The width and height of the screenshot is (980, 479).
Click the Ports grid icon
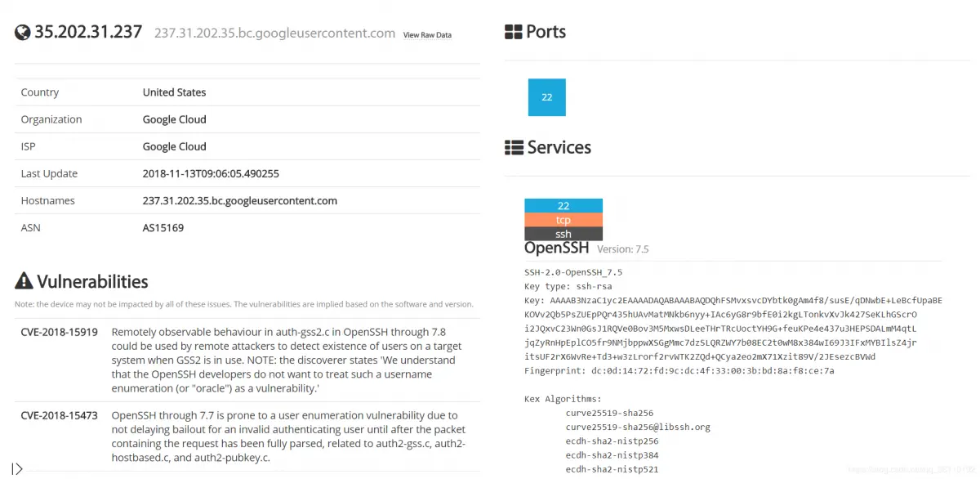pos(514,33)
